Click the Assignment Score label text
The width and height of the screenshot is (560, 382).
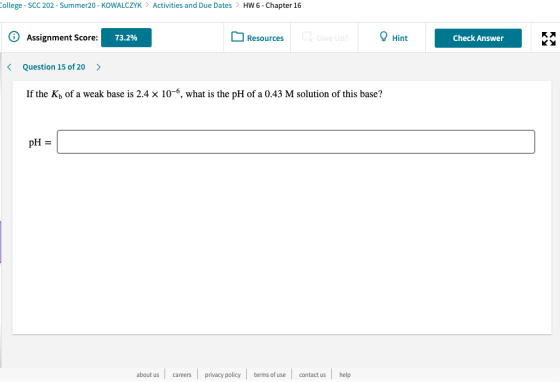(62, 37)
